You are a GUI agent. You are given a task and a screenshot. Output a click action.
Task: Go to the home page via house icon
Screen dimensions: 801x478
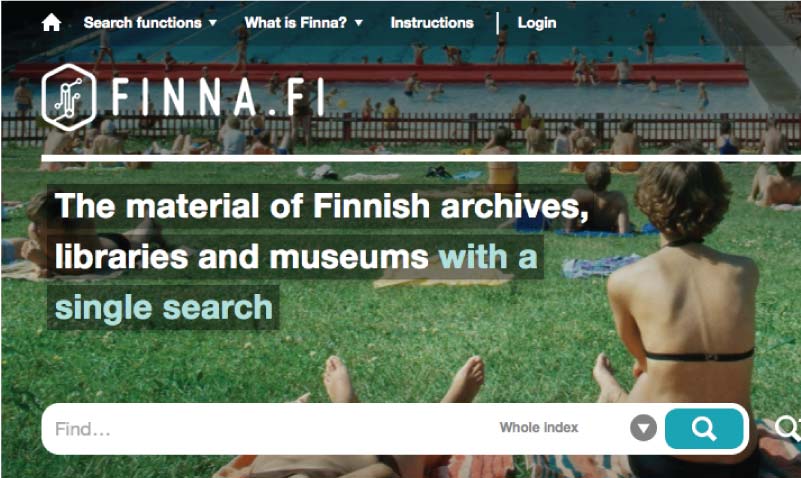pyautogui.click(x=52, y=22)
